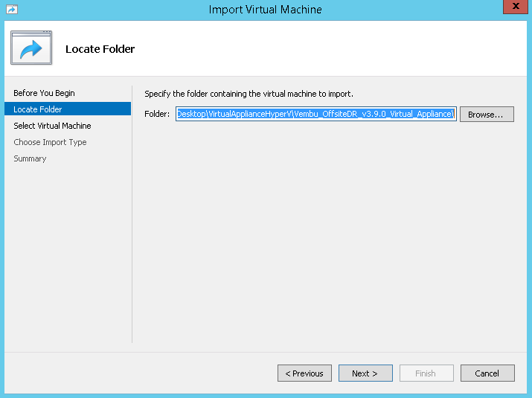
Task: Select the Choose Import Type step
Action: tap(50, 142)
